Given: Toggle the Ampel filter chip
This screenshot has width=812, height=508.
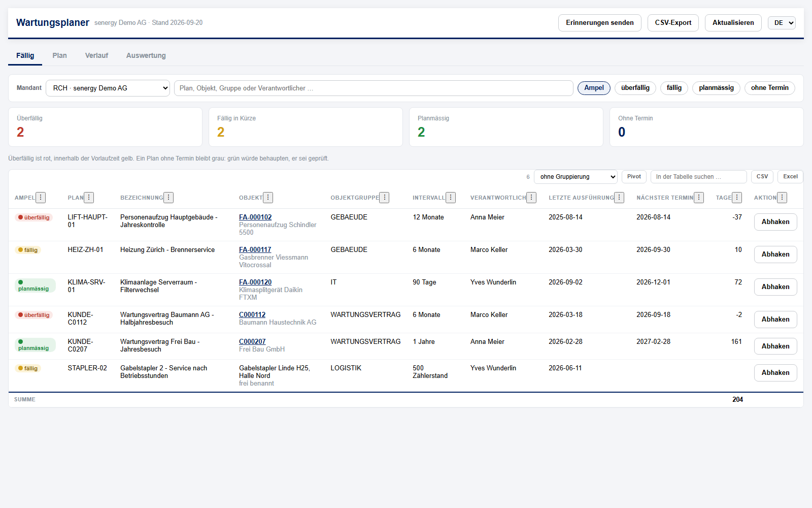Looking at the screenshot, I should 594,88.
